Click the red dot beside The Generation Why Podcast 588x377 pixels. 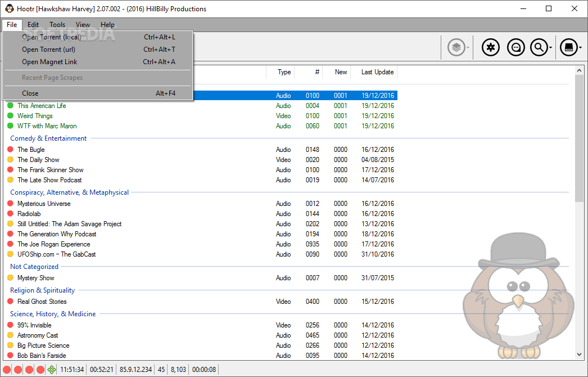[10, 234]
